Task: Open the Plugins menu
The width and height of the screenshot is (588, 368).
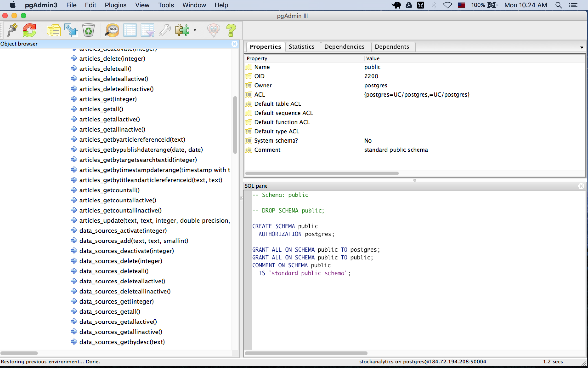Action: (x=115, y=5)
